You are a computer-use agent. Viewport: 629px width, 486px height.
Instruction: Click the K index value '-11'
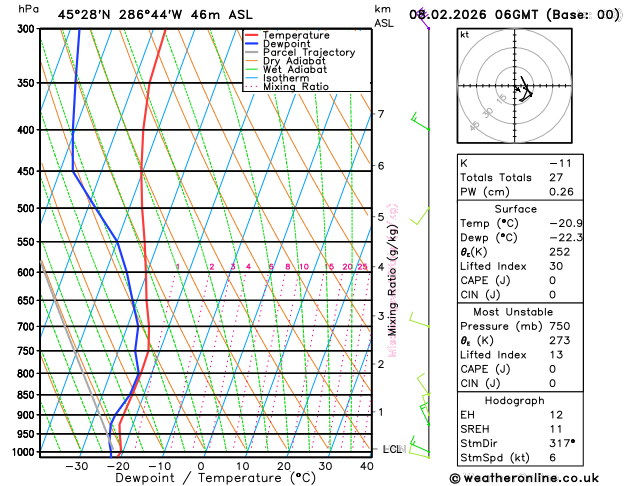coord(560,164)
